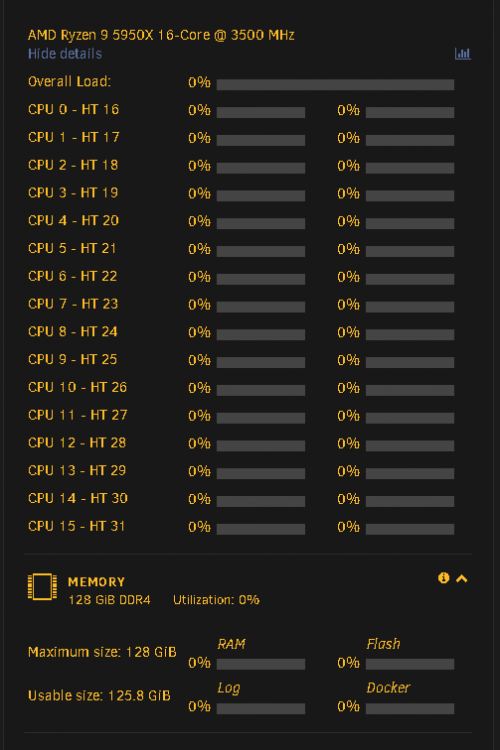This screenshot has height=750, width=500.
Task: Click the HT 31 load bar
Action: tap(410, 529)
